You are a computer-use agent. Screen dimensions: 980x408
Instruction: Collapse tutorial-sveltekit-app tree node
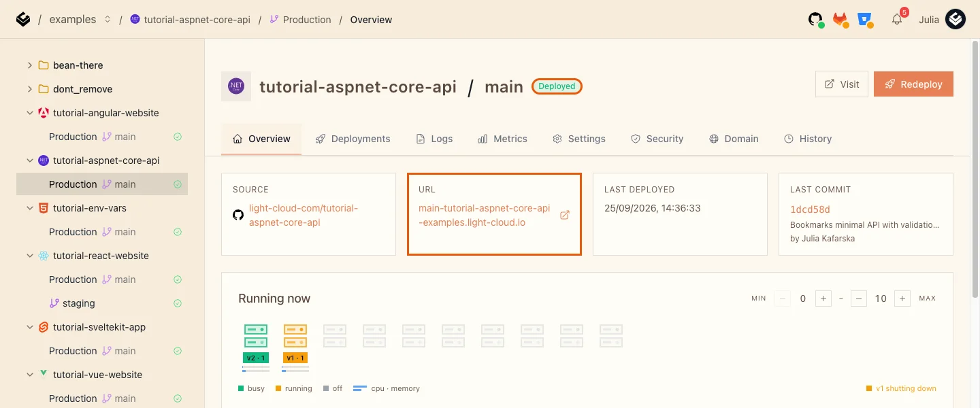(30, 327)
